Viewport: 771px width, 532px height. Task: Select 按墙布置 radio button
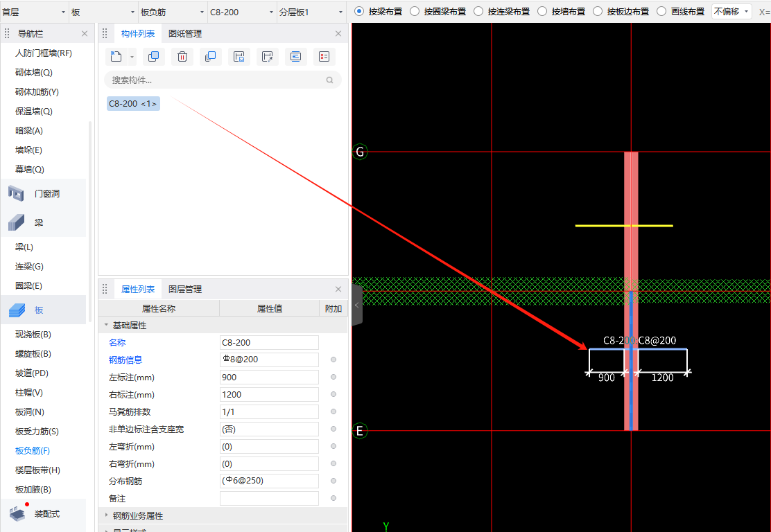[542, 11]
